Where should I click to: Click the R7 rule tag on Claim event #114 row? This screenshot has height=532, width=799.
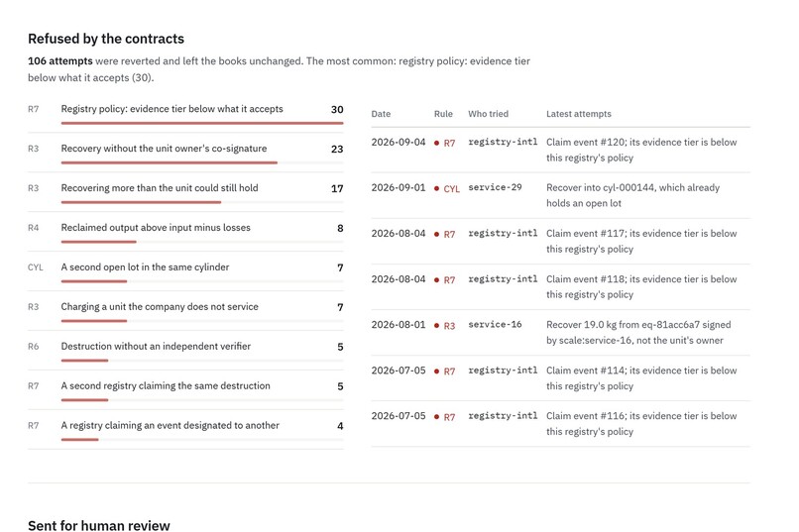tap(445, 372)
